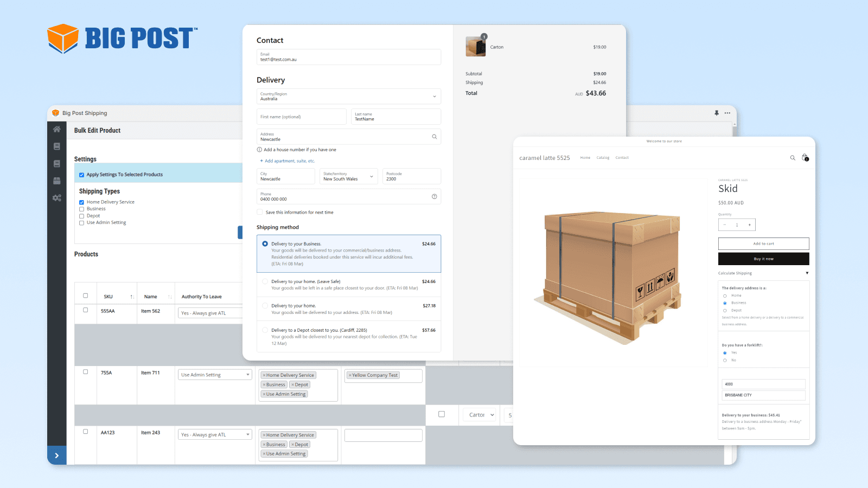Click the question mark icon beside the Phone field
Screen dimensions: 868x488
(434, 196)
